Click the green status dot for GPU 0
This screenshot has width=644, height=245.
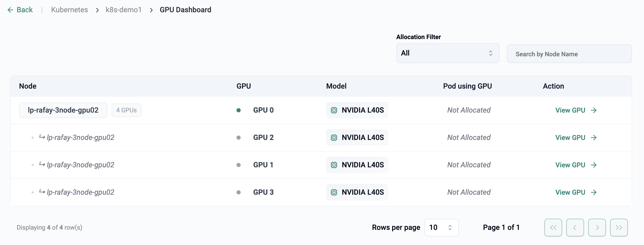click(x=238, y=110)
